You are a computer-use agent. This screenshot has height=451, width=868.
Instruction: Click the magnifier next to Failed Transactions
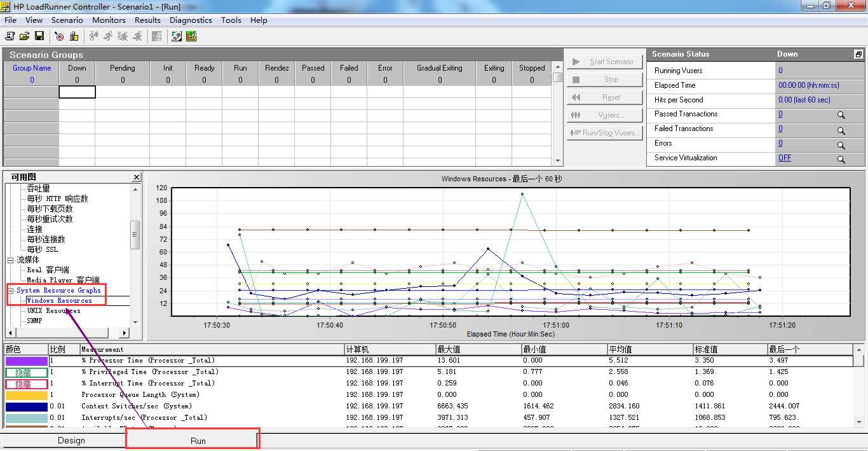coord(841,130)
